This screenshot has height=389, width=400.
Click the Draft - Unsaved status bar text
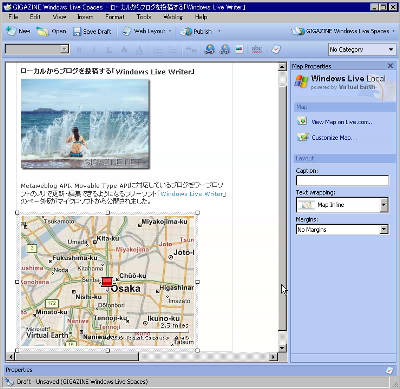(82, 381)
